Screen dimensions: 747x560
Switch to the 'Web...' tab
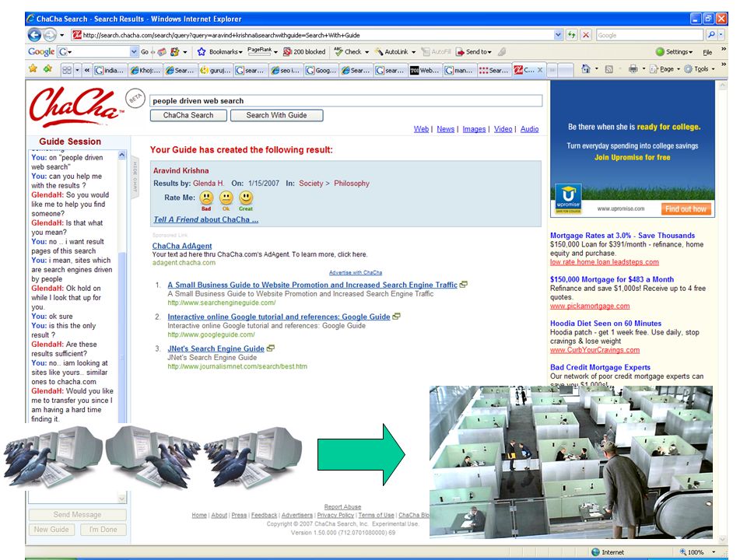click(426, 70)
